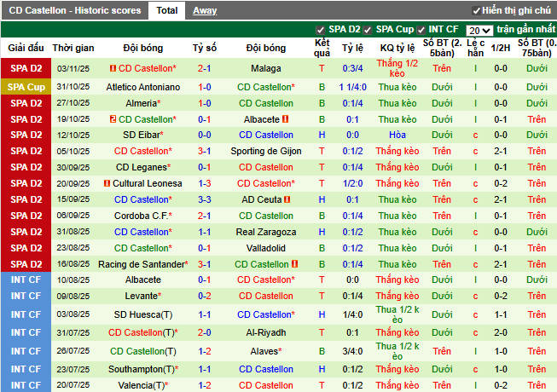Open the Malaga team link
Screen dimensions: 557x392
click(266, 68)
